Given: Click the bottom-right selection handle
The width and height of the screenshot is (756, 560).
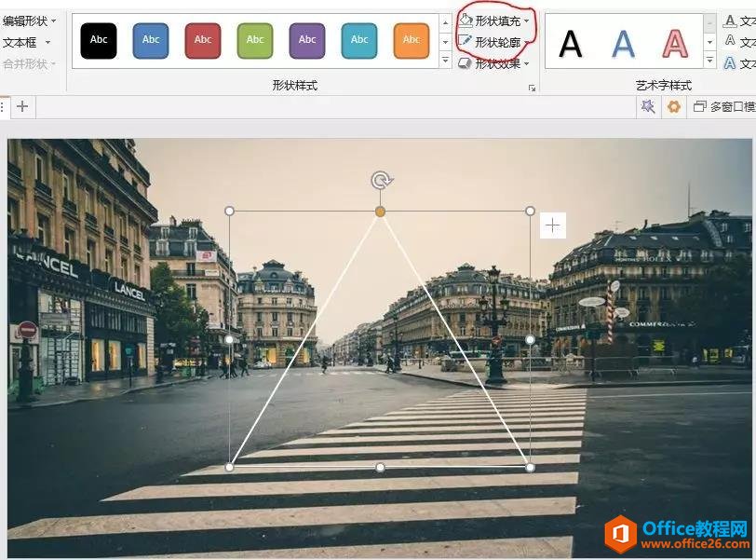Looking at the screenshot, I should click(530, 468).
